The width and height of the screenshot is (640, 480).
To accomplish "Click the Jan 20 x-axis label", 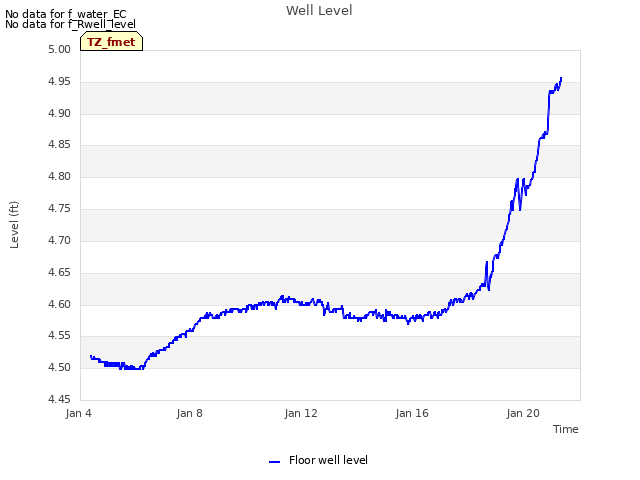I will click(x=523, y=413).
